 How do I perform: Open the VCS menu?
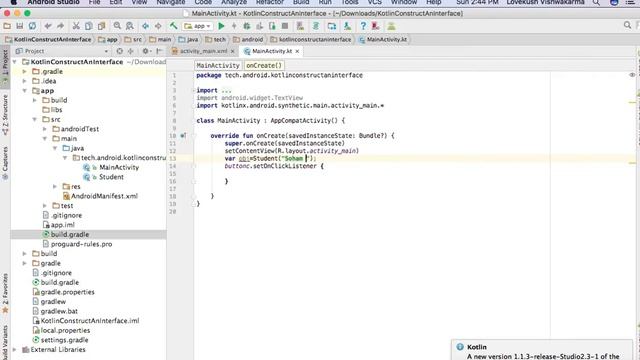[x=374, y=2]
